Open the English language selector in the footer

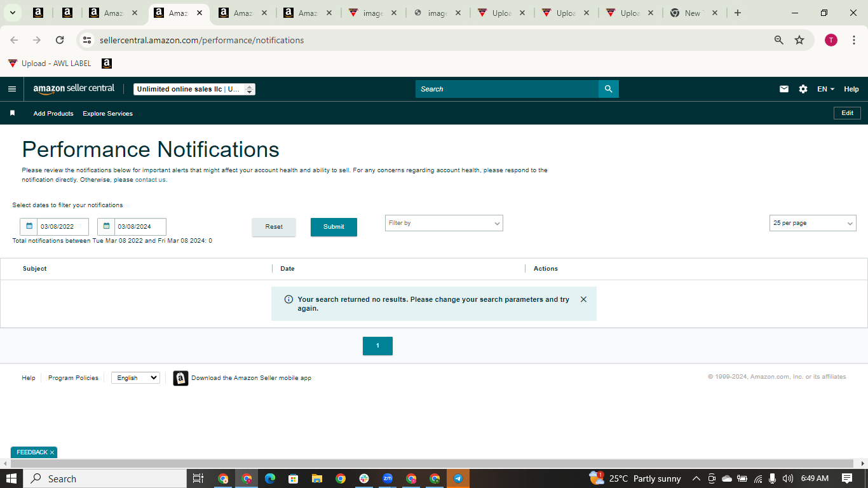[135, 377]
